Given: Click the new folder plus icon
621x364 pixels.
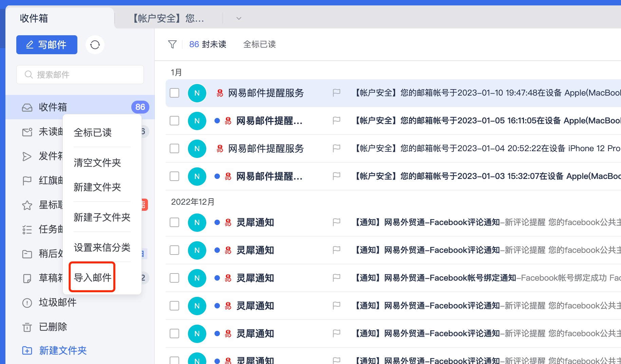Looking at the screenshot, I should coord(27,350).
